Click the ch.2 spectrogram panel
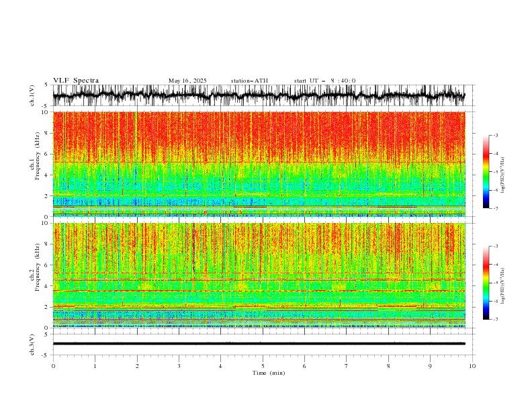 click(259, 275)
